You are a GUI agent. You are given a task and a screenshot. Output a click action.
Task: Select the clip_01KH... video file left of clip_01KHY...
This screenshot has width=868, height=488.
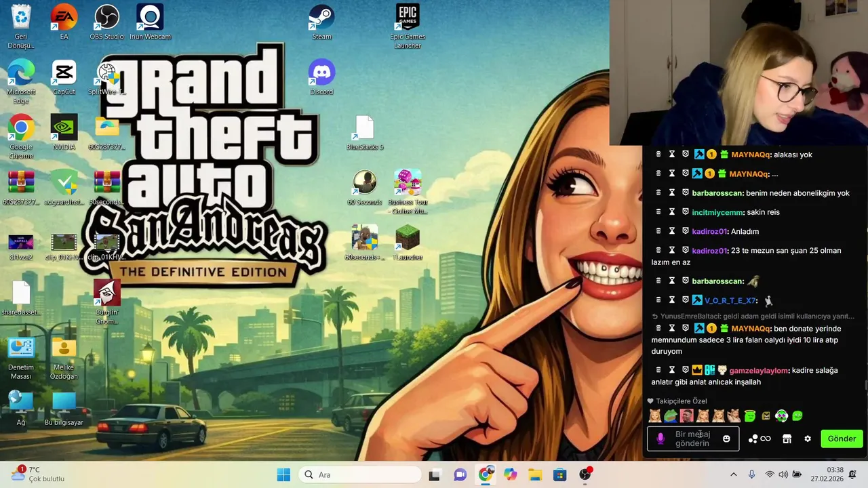[64, 246]
